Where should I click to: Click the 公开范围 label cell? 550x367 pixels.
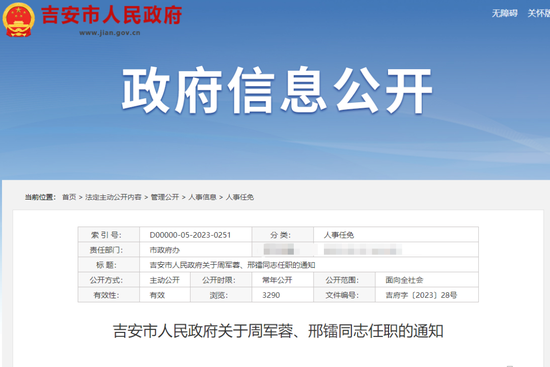pyautogui.click(x=344, y=280)
